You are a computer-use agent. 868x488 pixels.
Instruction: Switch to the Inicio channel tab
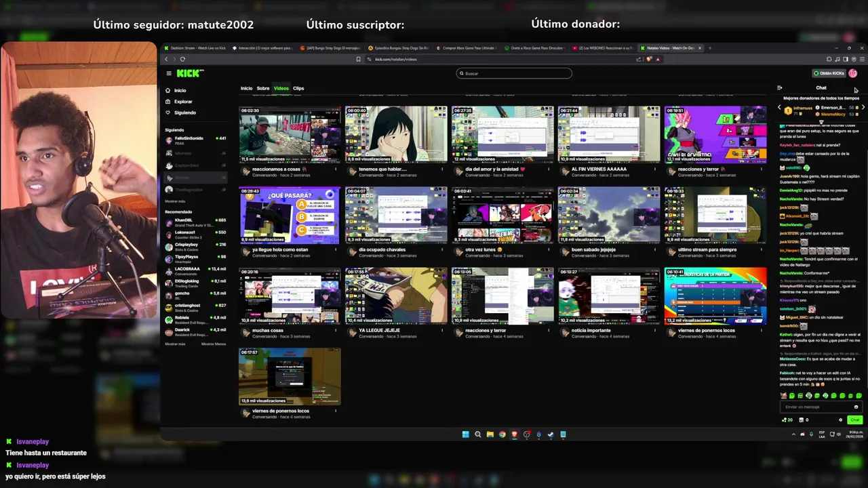point(246,88)
